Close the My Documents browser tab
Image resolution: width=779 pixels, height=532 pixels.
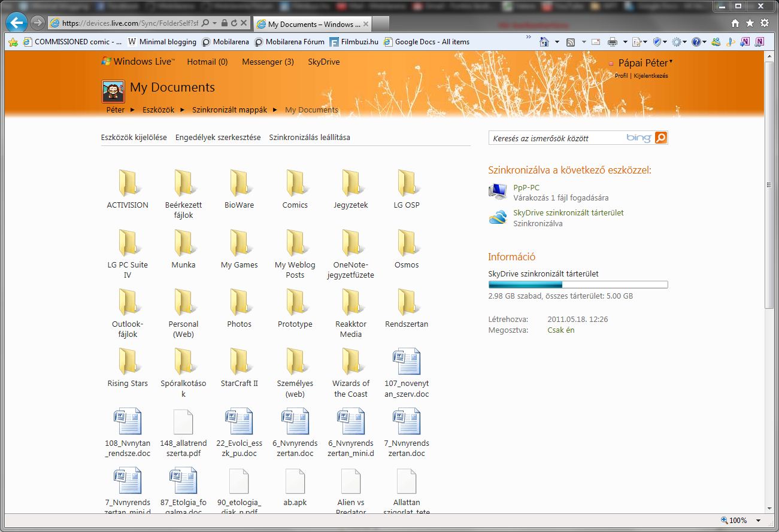click(x=366, y=24)
